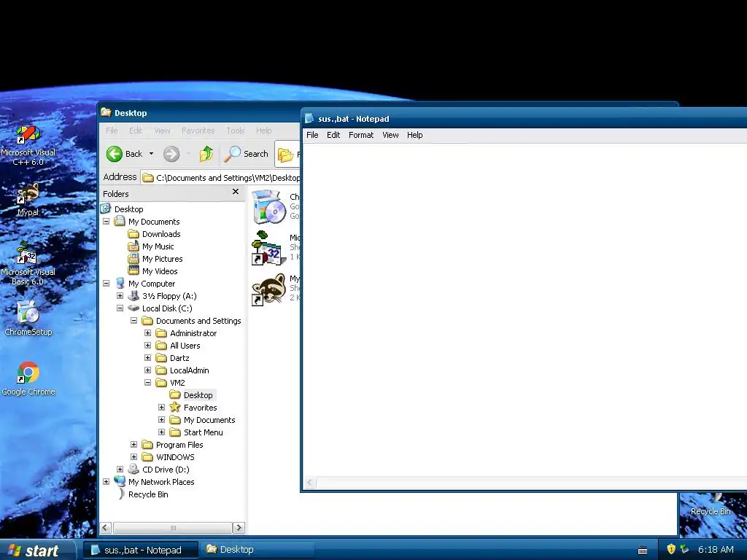Image resolution: width=747 pixels, height=560 pixels.
Task: Collapse the Local Disk (C:) node
Action: [120, 308]
